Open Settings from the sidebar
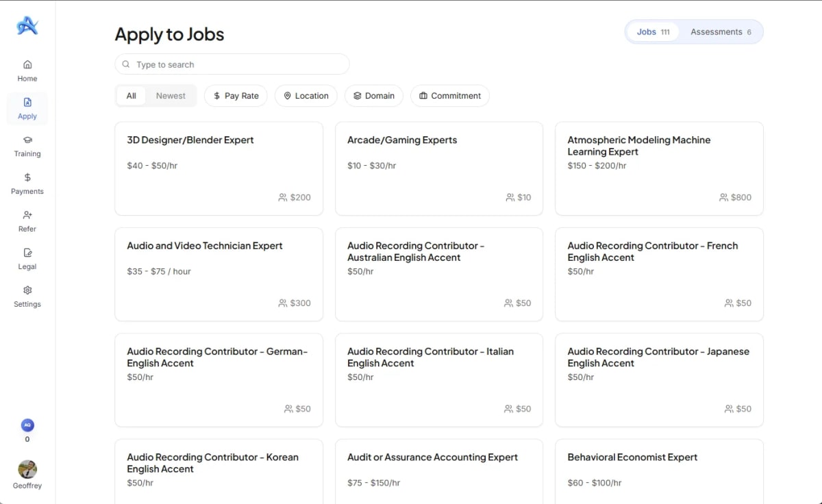The image size is (822, 504). click(27, 297)
